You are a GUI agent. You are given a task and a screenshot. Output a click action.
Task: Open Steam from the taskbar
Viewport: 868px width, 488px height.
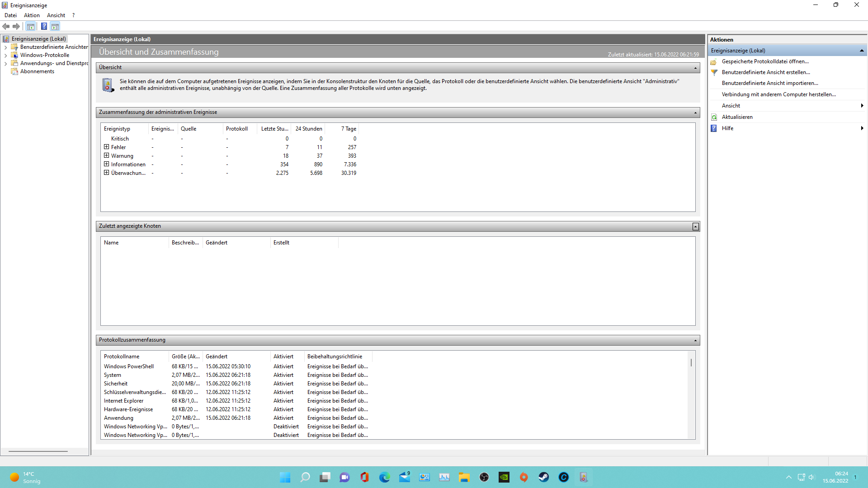click(543, 477)
